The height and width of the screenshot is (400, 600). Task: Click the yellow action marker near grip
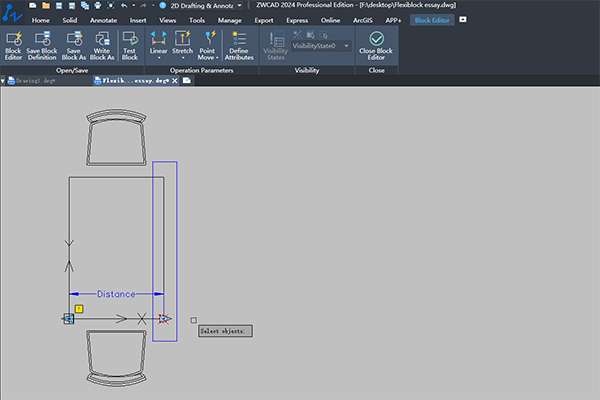[79, 309]
